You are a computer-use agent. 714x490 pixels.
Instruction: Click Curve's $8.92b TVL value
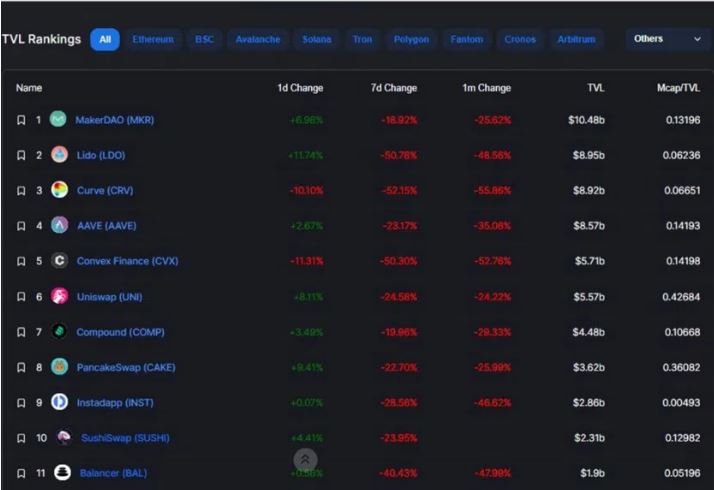point(589,190)
